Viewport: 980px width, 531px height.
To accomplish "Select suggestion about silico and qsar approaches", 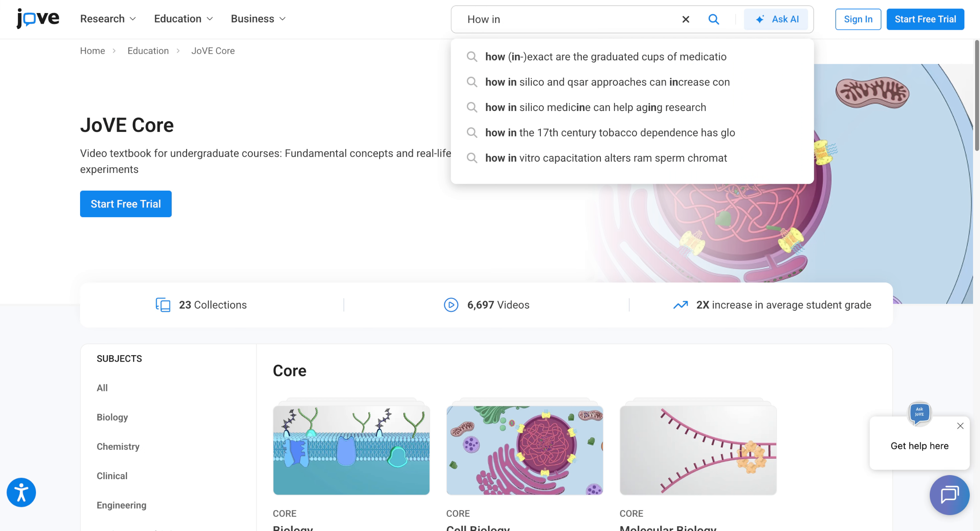I will click(632, 82).
